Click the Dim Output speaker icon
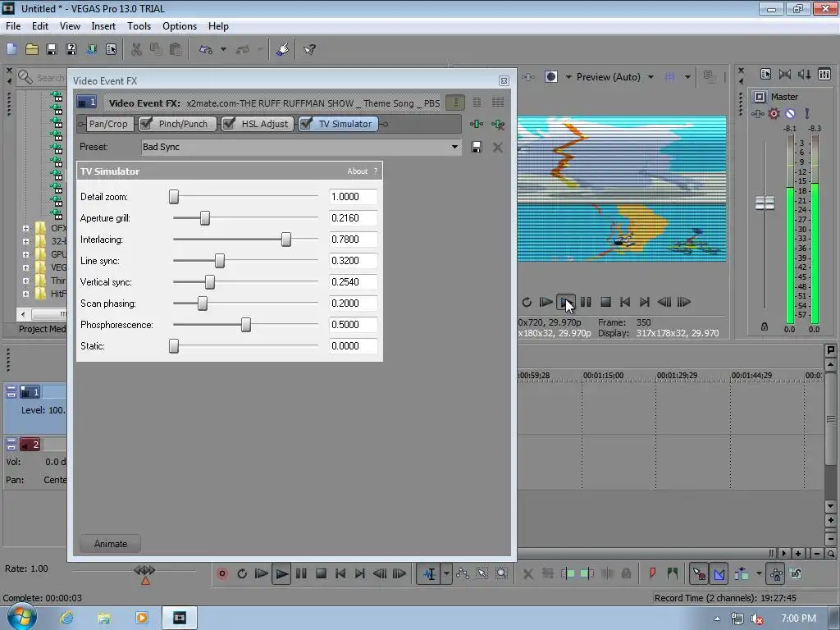 click(804, 75)
